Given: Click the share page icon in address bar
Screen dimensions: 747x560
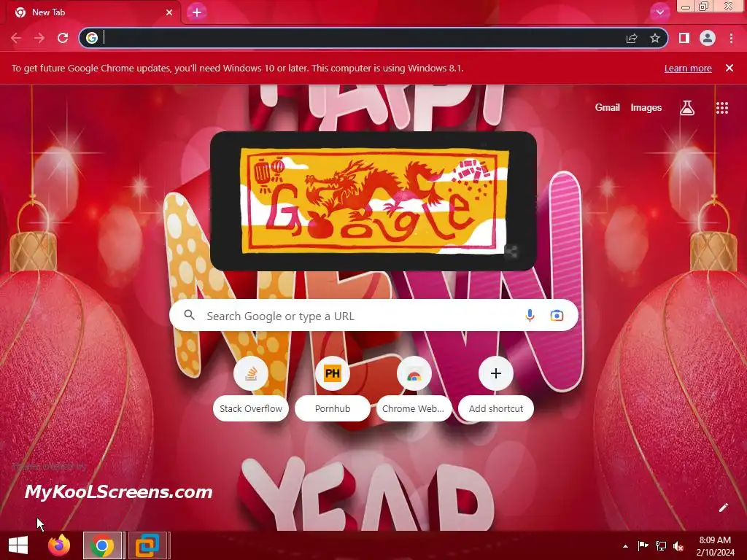Looking at the screenshot, I should coord(632,38).
